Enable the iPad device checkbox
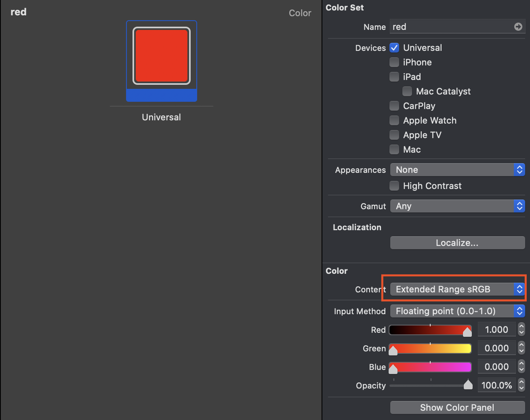 pos(394,77)
